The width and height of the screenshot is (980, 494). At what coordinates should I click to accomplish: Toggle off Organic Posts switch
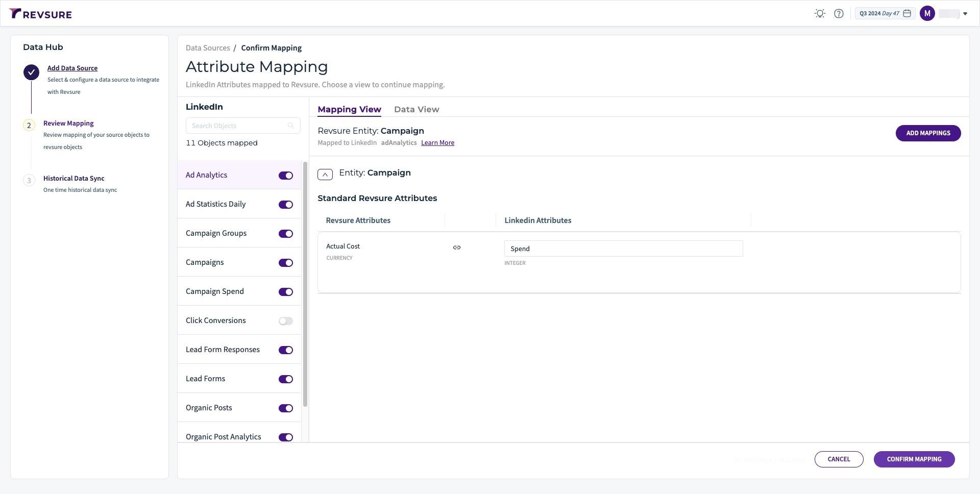(x=286, y=408)
